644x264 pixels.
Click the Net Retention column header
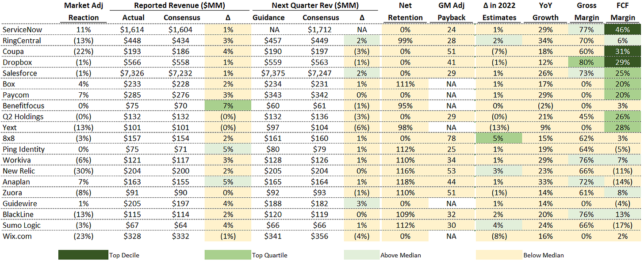(406, 11)
